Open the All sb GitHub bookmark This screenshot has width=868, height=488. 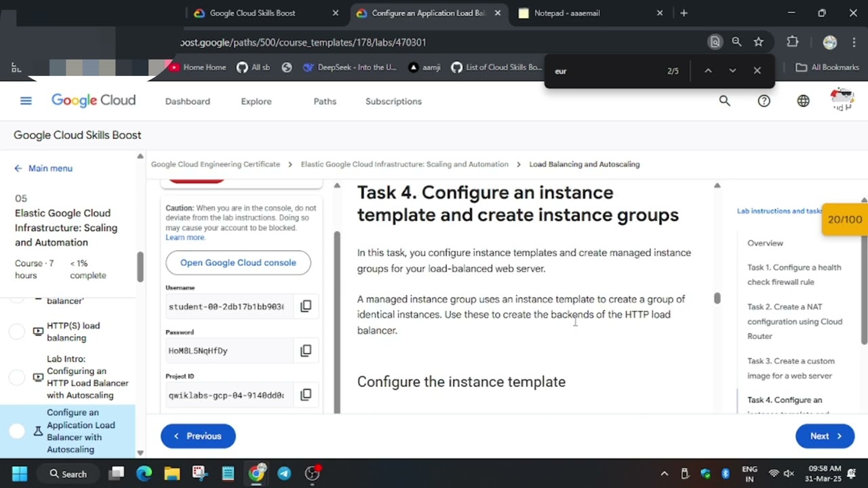pyautogui.click(x=253, y=67)
